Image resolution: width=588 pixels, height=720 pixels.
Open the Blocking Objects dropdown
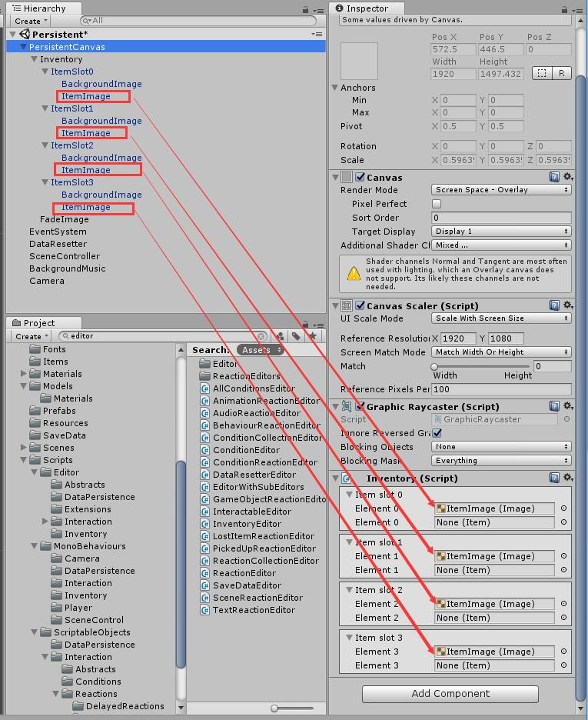[x=501, y=446]
